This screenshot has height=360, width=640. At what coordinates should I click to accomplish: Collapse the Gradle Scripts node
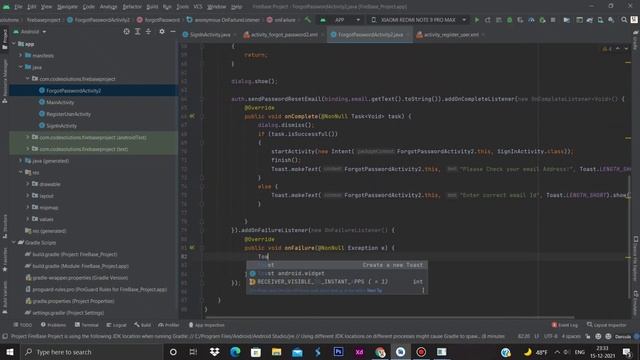point(14,242)
